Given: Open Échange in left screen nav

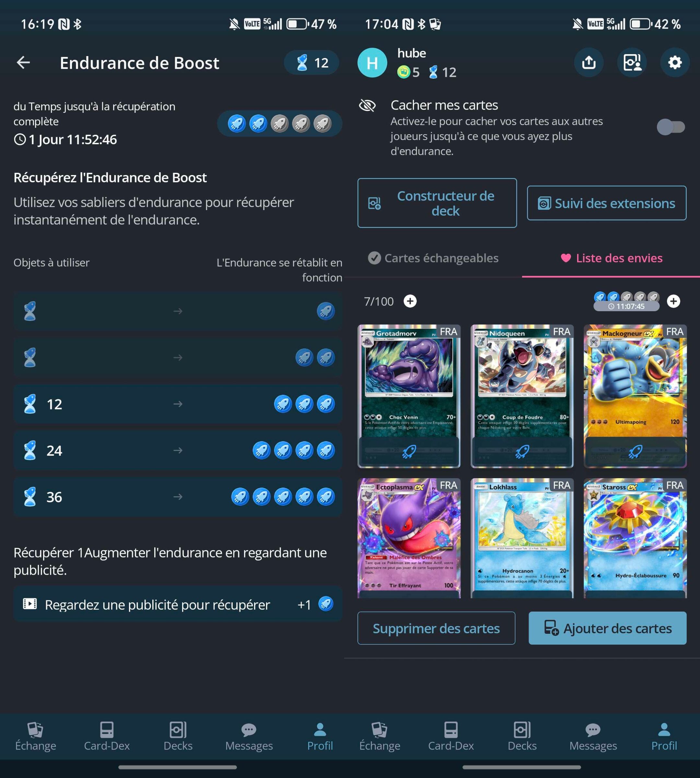Looking at the screenshot, I should [x=35, y=737].
